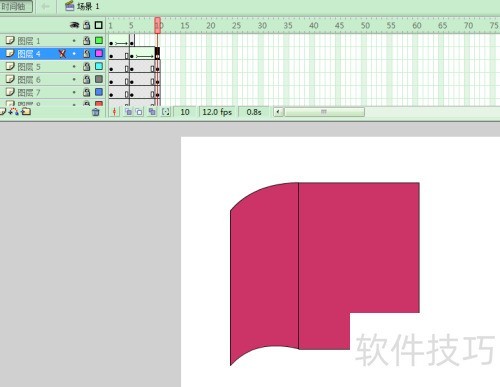This screenshot has height=387, width=500.
Task: Click cyan outline swatch of 图层 5
Action: pos(99,66)
